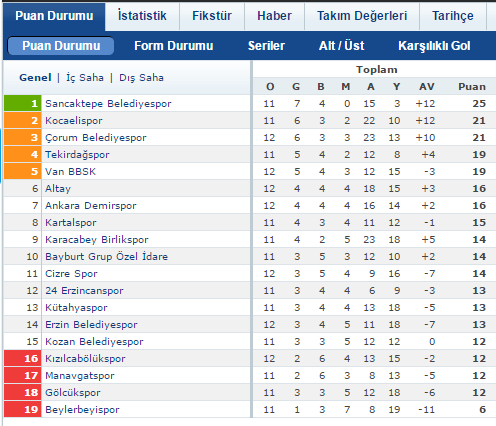The height and width of the screenshot is (426, 496).
Task: Open the Haber tab
Action: pos(274,16)
